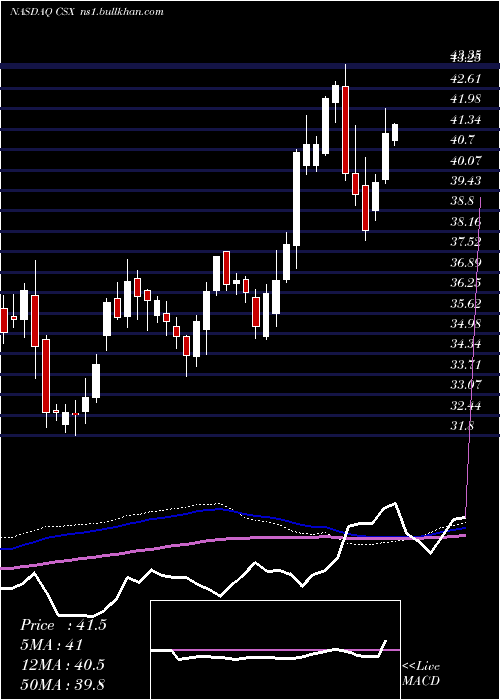Click the price label 38.8
The width and height of the screenshot is (500, 700).
(x=463, y=201)
